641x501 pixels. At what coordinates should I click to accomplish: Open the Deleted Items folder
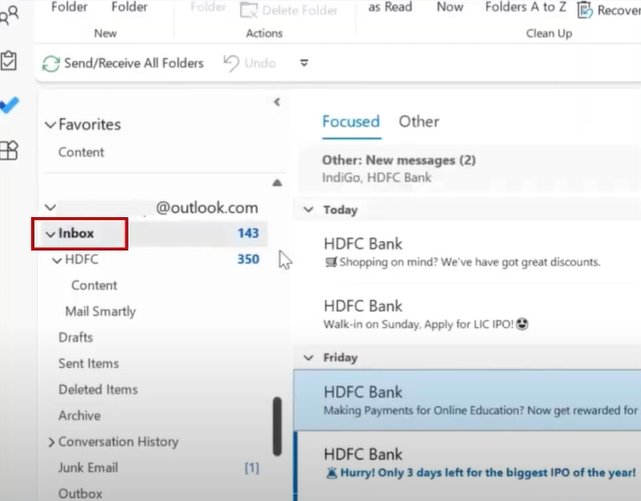pyautogui.click(x=98, y=390)
